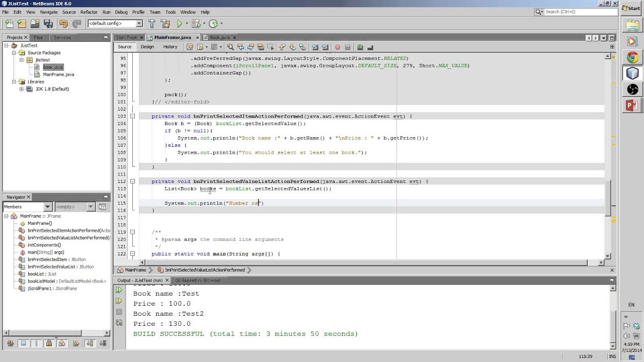This screenshot has width=644, height=362.
Task: Collapse the Source Packages tree node
Action: click(x=15, y=53)
